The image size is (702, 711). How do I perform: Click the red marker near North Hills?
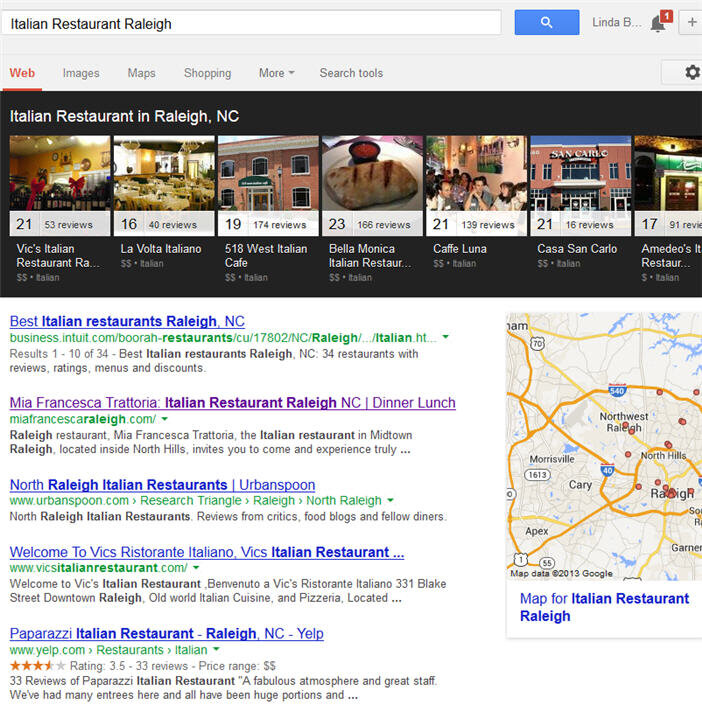pyautogui.click(x=668, y=444)
